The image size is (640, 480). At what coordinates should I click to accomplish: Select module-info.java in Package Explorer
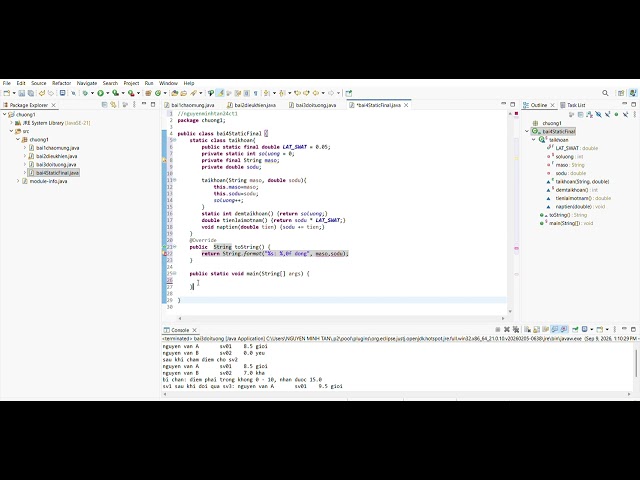pyautogui.click(x=44, y=181)
